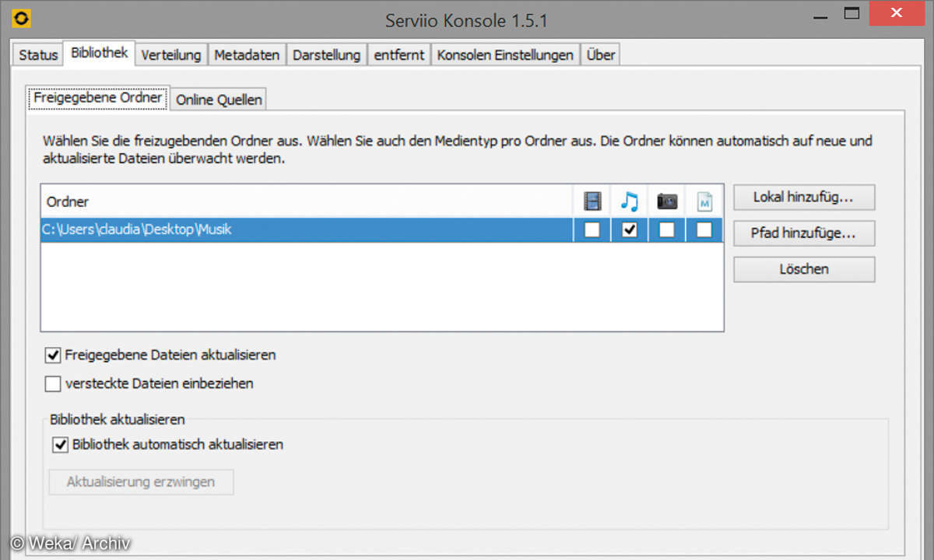Uncheck audio sharing for the Musik folder
The width and height of the screenshot is (934, 560).
[x=630, y=230]
